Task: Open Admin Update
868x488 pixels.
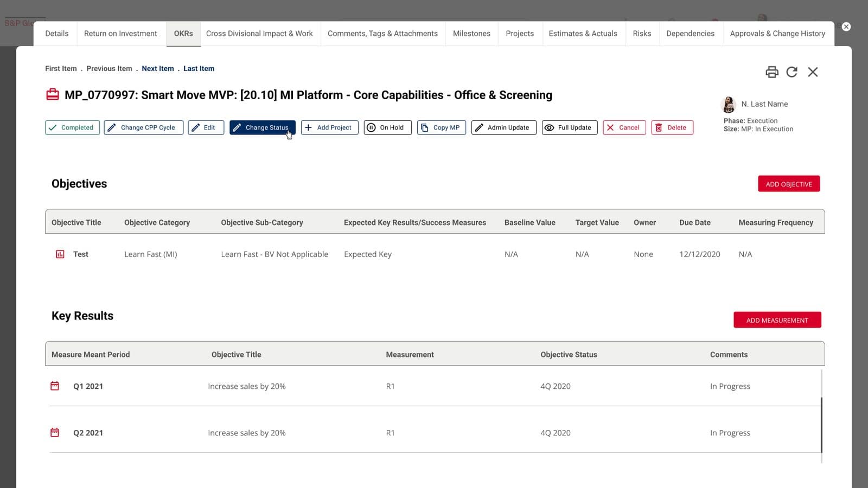Action: pyautogui.click(x=504, y=127)
